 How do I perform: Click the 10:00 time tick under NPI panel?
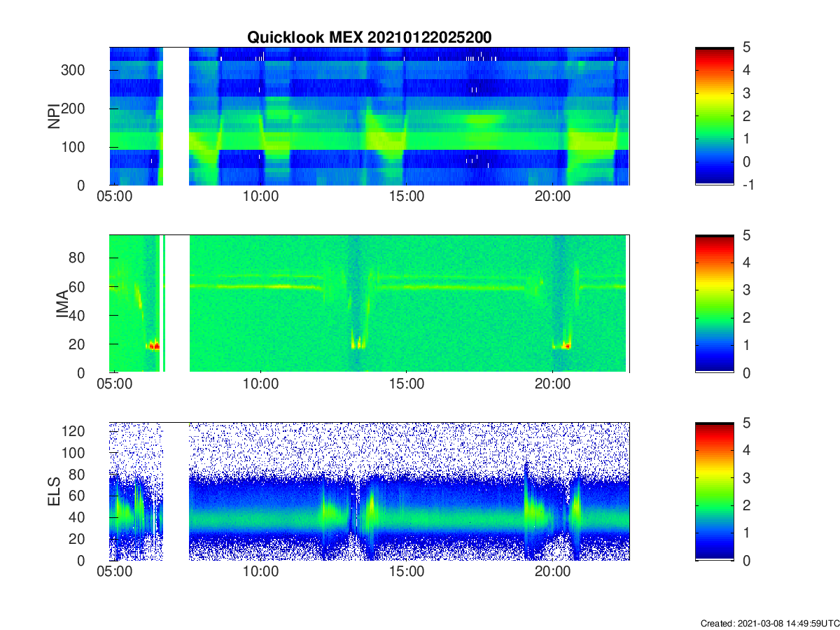pos(260,197)
